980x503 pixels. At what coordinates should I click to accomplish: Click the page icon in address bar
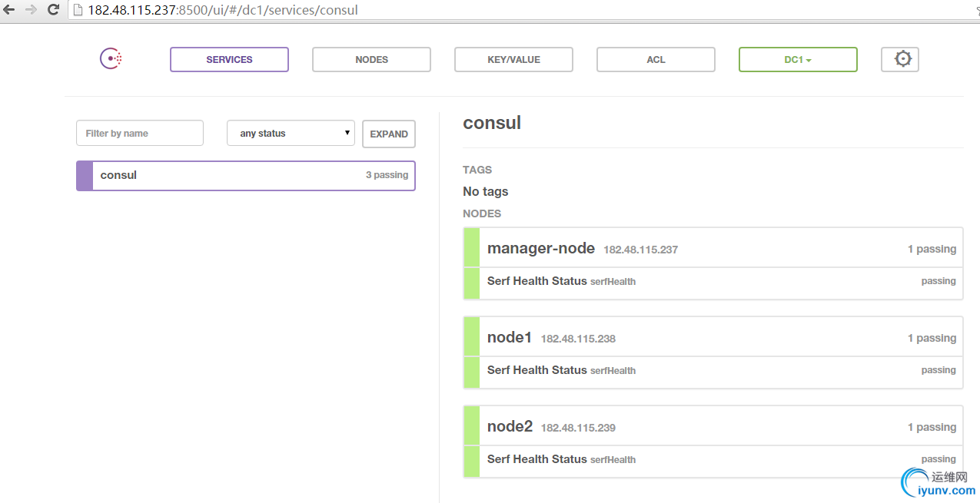pos(78,10)
